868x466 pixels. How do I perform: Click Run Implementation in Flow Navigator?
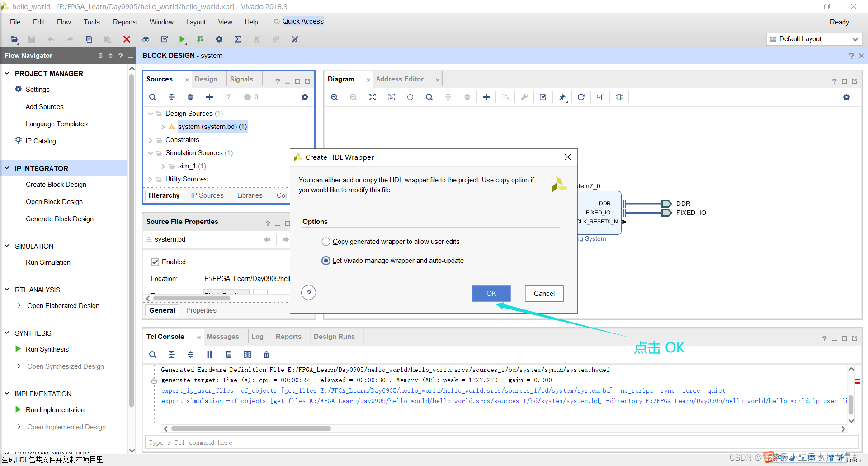tap(55, 409)
